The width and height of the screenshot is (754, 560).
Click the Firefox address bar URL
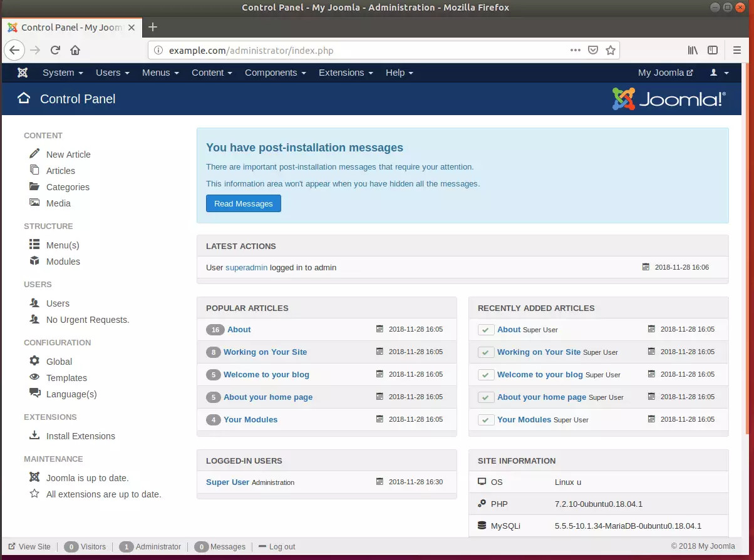pyautogui.click(x=251, y=50)
